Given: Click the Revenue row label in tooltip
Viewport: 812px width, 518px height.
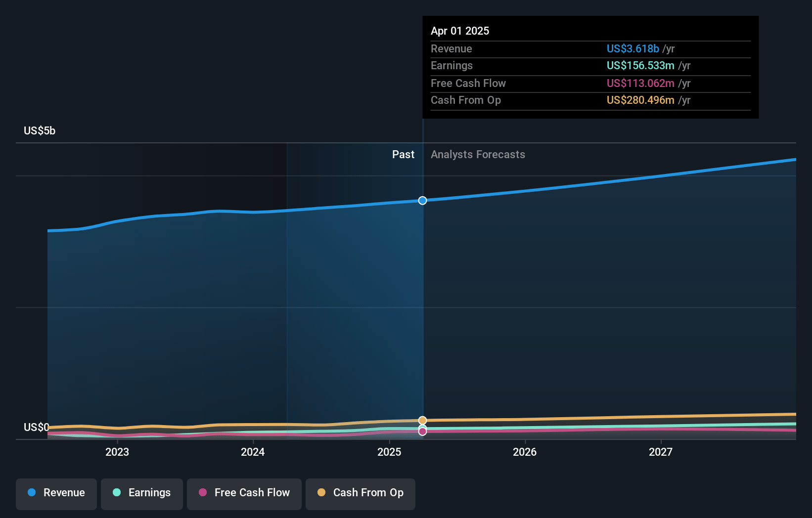Looking at the screenshot, I should [451, 48].
